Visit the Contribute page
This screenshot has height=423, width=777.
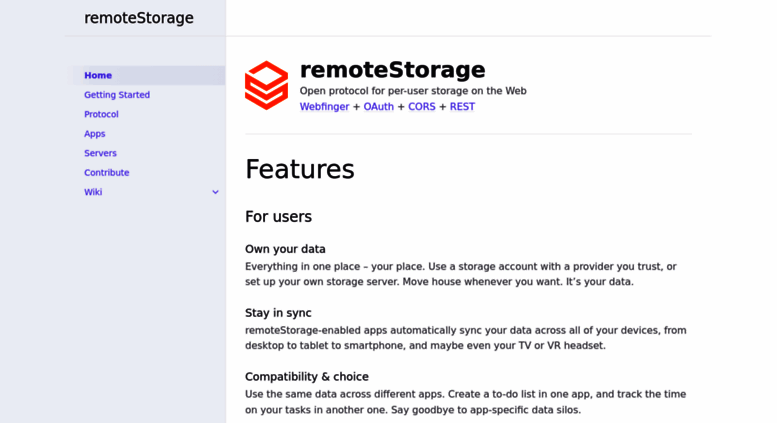point(107,172)
